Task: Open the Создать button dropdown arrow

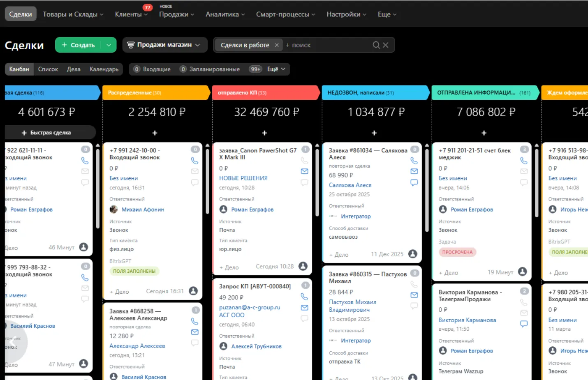Action: tap(109, 45)
